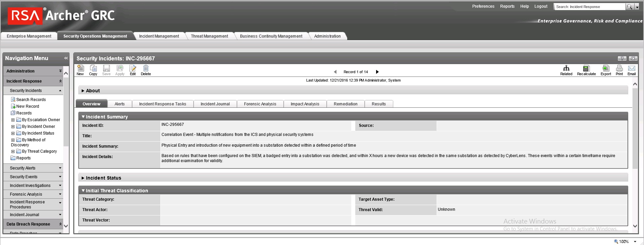Expand the Incident Status section

(x=83, y=178)
